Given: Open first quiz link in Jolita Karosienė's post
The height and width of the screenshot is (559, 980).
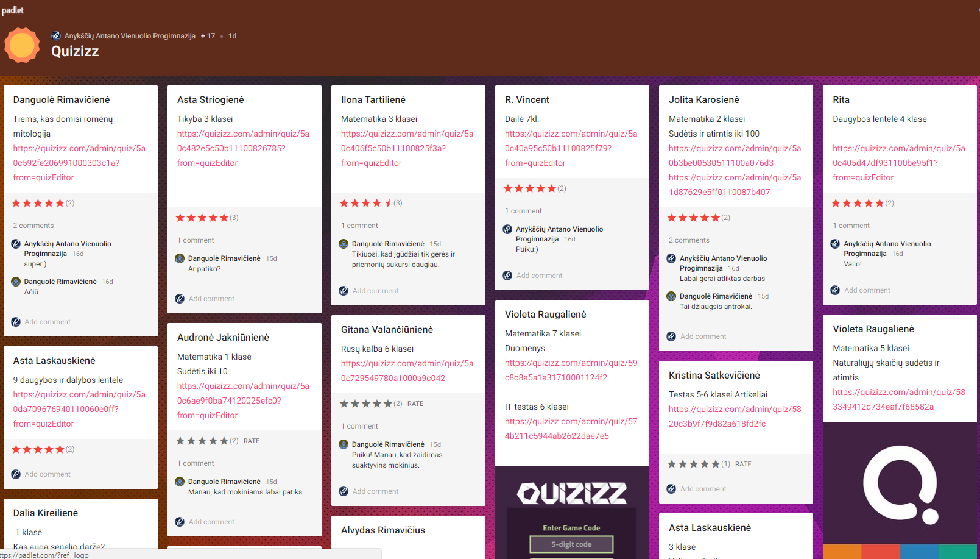Looking at the screenshot, I should pyautogui.click(x=735, y=155).
